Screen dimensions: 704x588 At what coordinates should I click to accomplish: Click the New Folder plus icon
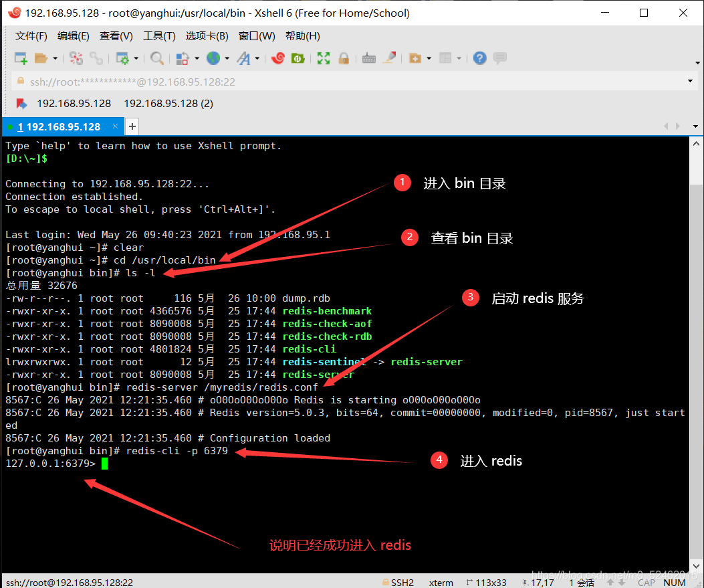click(415, 58)
